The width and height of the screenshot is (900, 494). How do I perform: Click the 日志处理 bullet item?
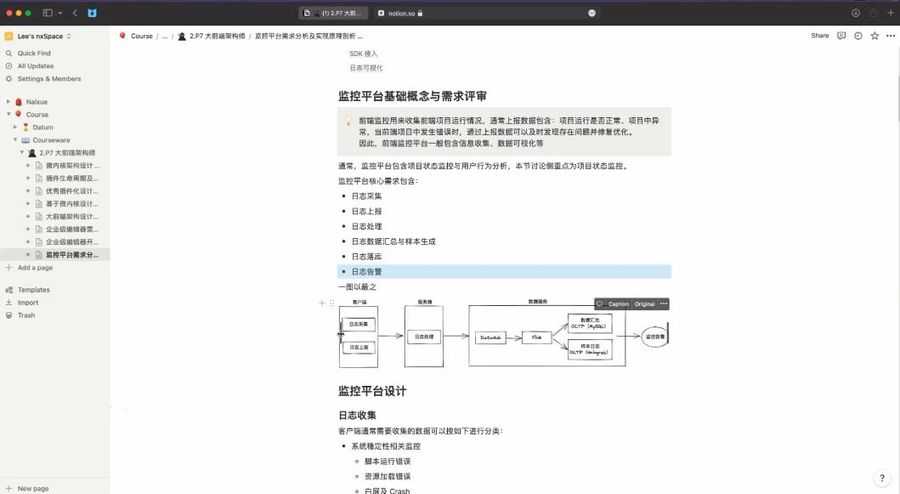367,226
